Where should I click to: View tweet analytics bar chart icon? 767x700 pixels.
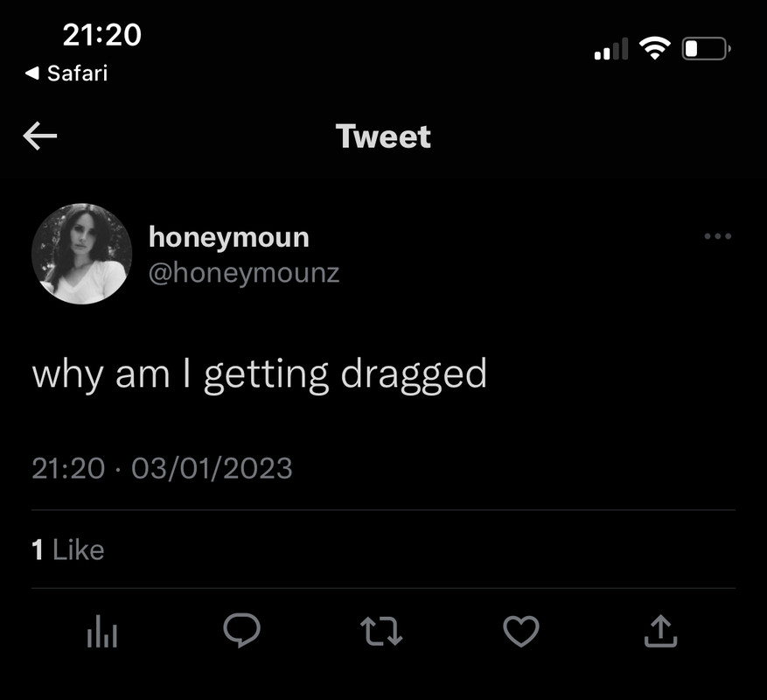102,631
